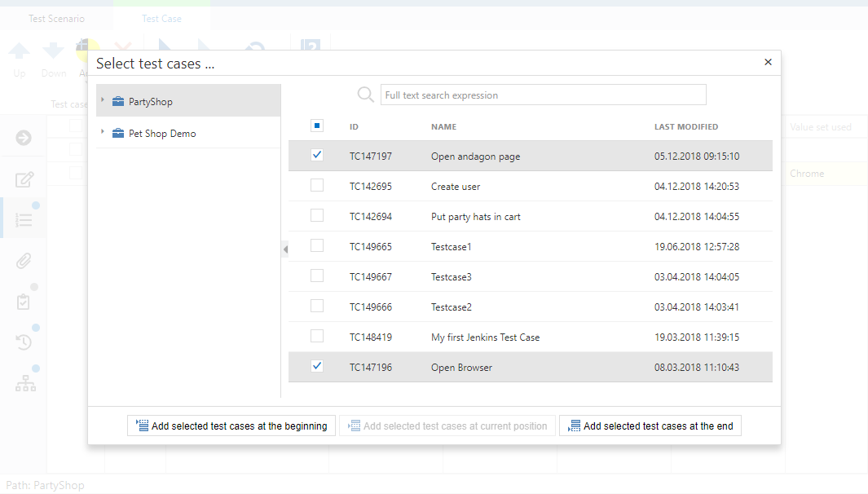Click the Pet Shop Demo briefcase icon
The width and height of the screenshot is (868, 494).
tap(118, 134)
